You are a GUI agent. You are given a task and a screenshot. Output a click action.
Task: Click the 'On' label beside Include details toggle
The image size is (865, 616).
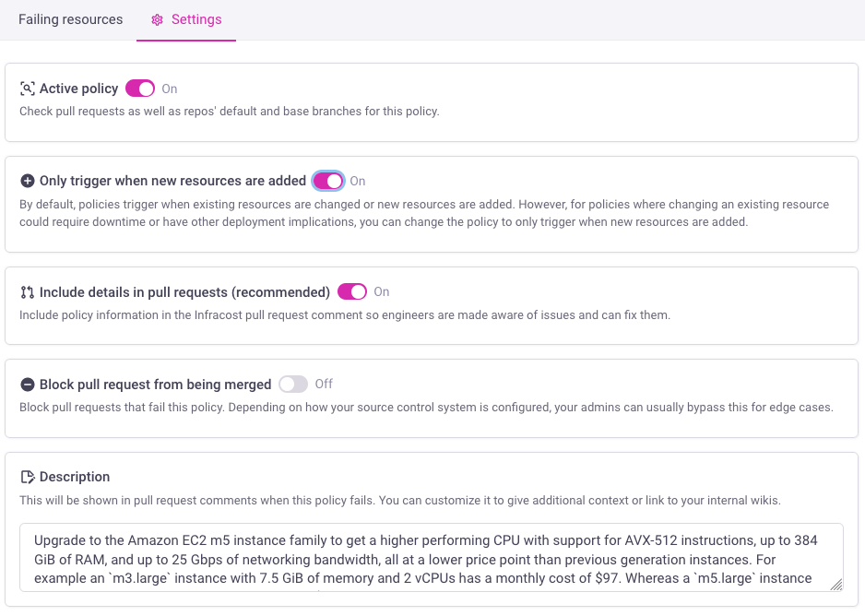382,291
